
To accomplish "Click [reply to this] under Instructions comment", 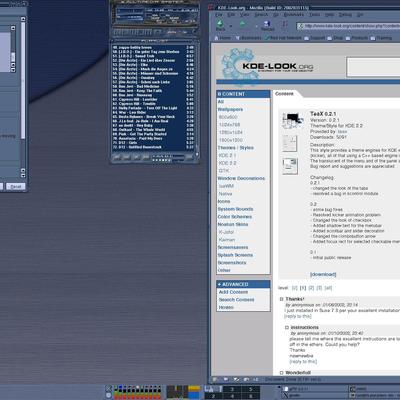I will [x=303, y=361].
